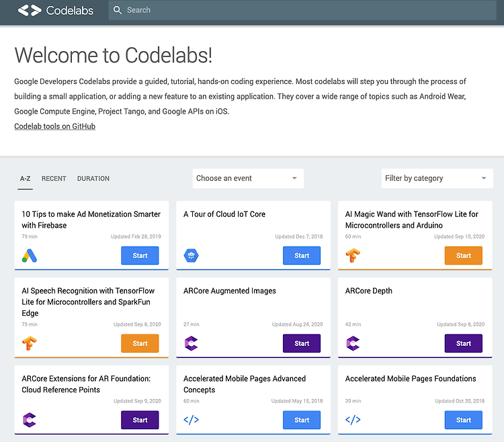Open the Choose an event dropdown
Screen dimensions: 504x442
tap(248, 178)
